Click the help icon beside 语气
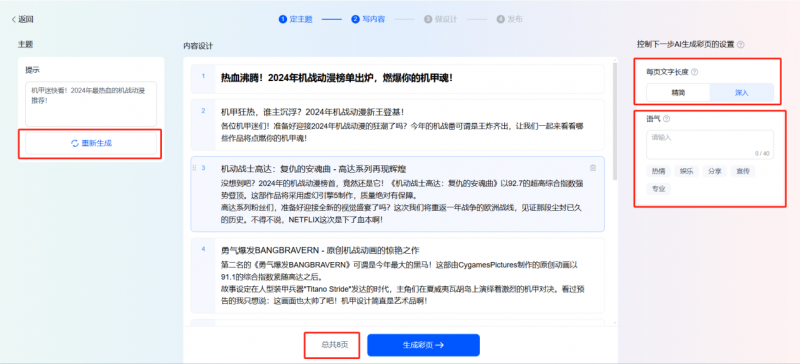Image resolution: width=800 pixels, height=364 pixels. tap(666, 119)
